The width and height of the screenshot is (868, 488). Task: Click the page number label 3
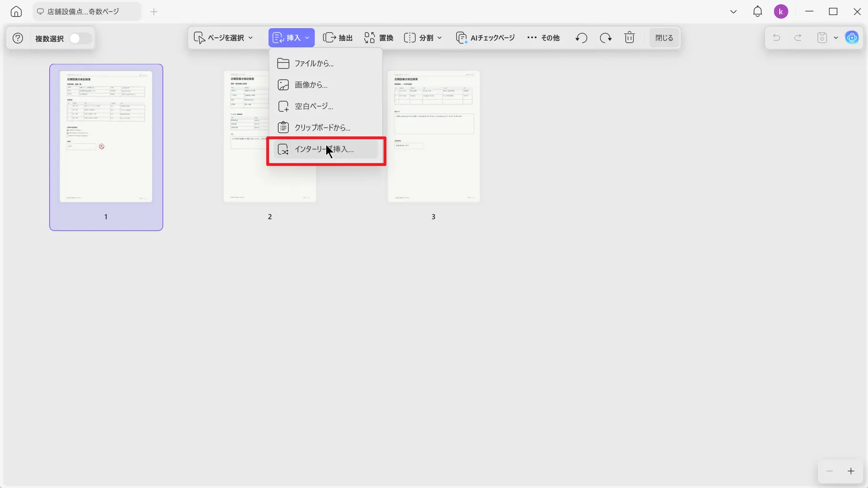[x=434, y=216]
